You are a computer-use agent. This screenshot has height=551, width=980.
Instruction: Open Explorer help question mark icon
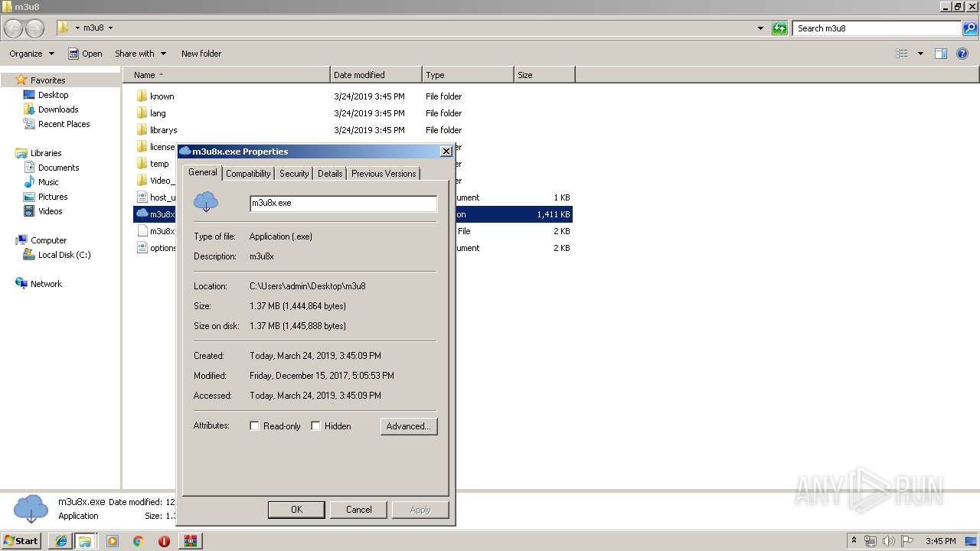point(962,54)
